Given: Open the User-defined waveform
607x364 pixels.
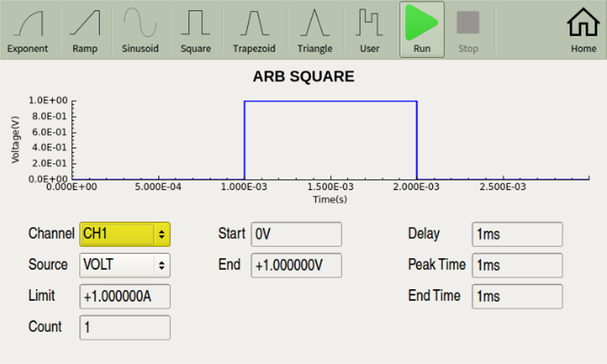Looking at the screenshot, I should point(369,30).
